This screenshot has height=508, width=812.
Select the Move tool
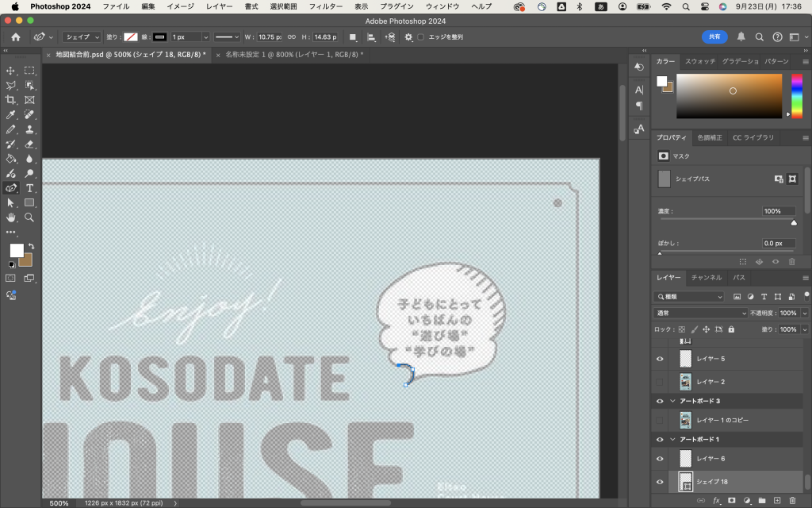click(x=10, y=71)
